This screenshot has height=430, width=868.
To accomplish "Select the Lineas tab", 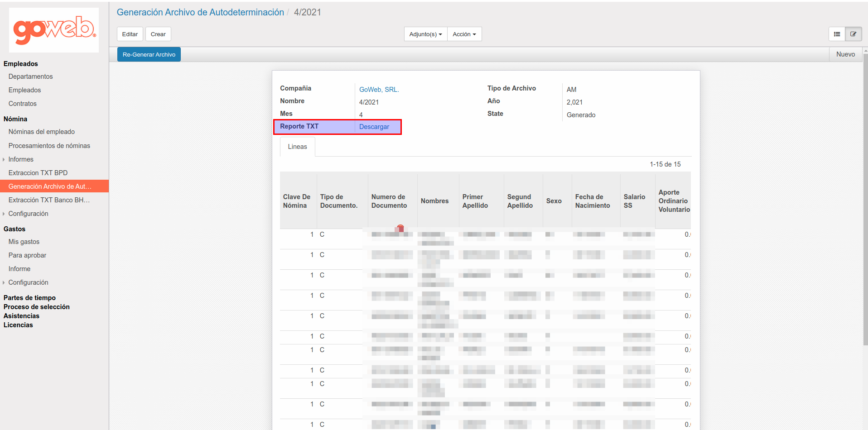I will pos(298,147).
